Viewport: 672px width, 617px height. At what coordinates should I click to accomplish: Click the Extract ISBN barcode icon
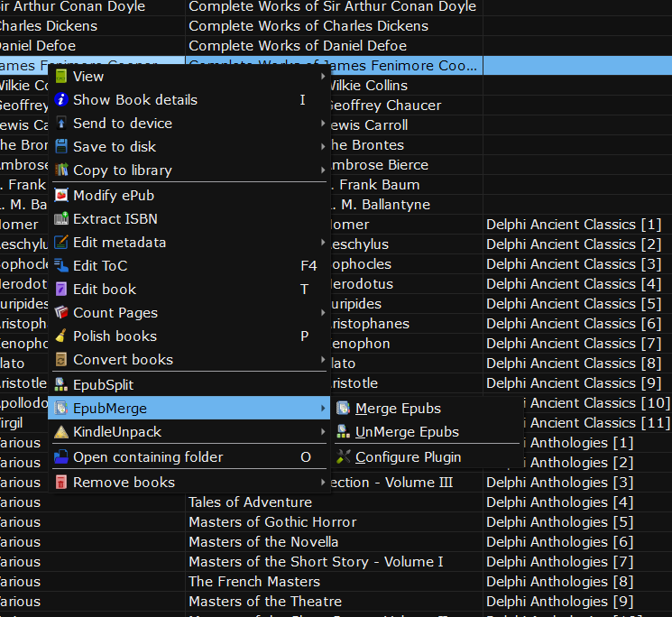click(61, 219)
